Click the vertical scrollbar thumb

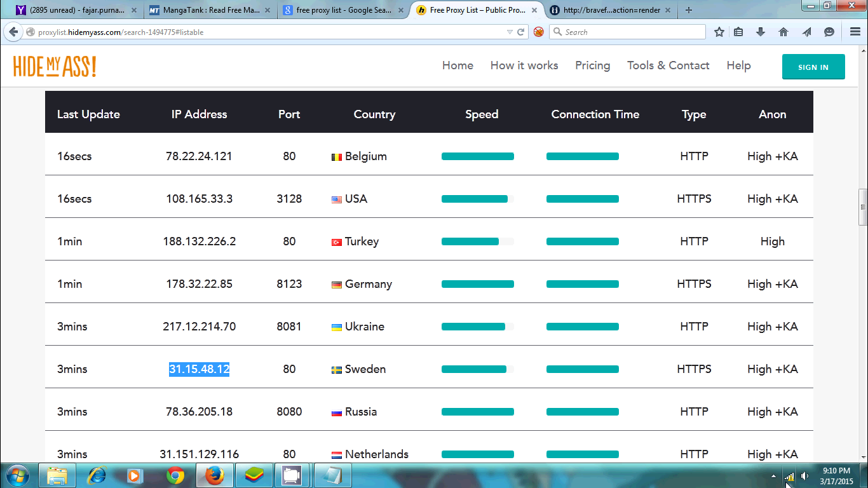[863, 207]
